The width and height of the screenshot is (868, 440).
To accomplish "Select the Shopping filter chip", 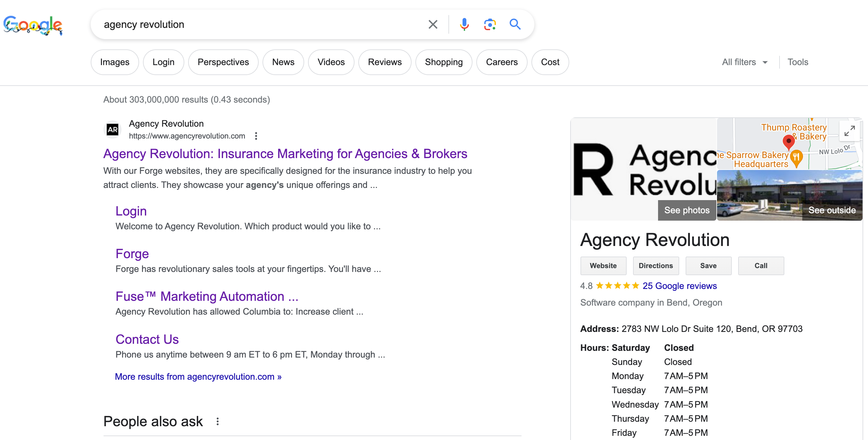I will (x=443, y=62).
